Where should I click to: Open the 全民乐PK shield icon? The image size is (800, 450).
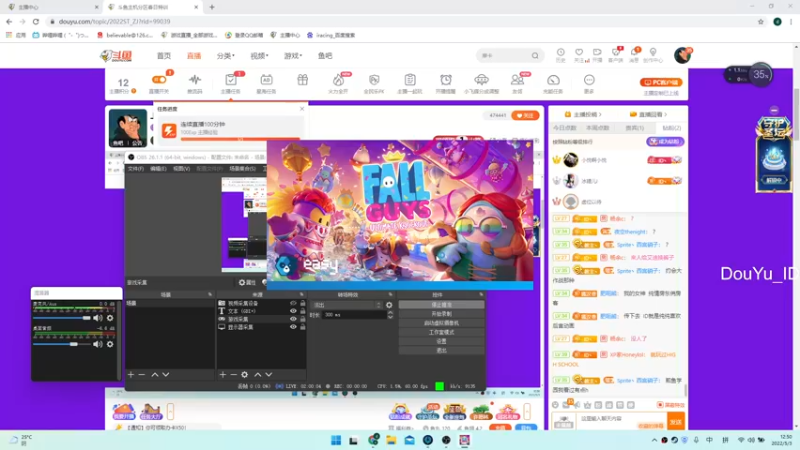coord(374,80)
